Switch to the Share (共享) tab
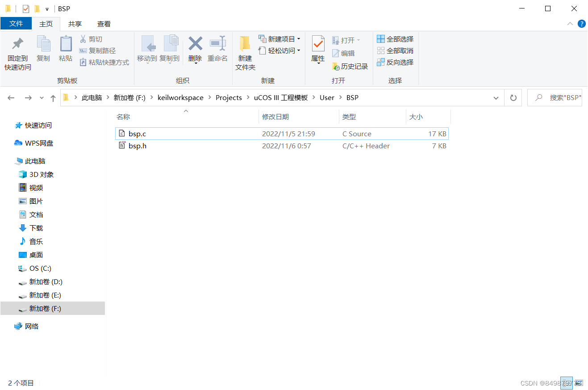 point(75,24)
